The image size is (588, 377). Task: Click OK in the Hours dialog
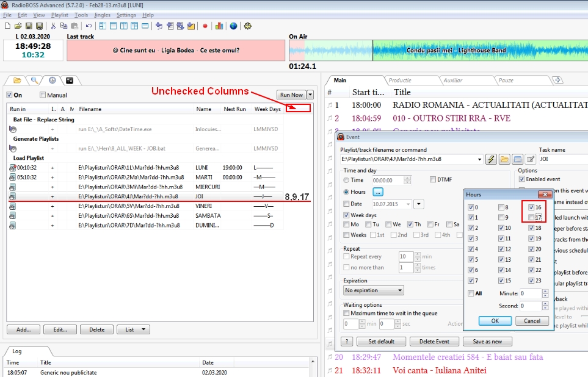[495, 321]
